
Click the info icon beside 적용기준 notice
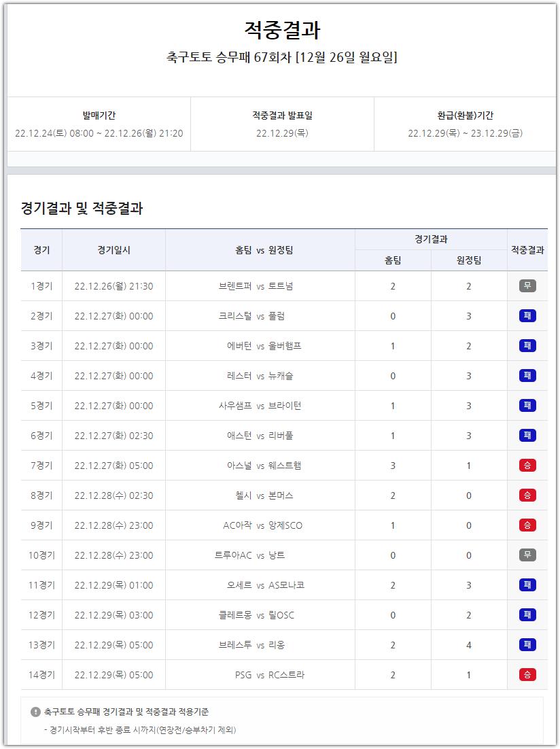[35, 712]
